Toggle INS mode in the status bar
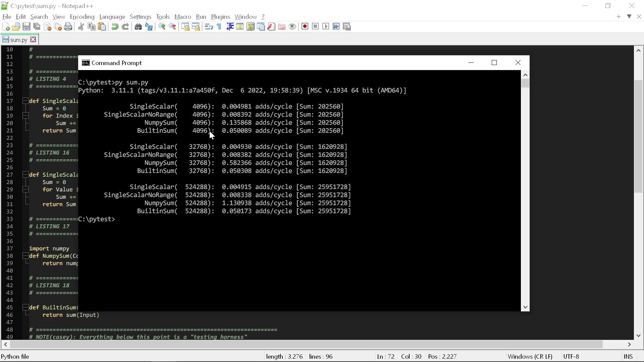This screenshot has height=362, width=644. click(628, 357)
